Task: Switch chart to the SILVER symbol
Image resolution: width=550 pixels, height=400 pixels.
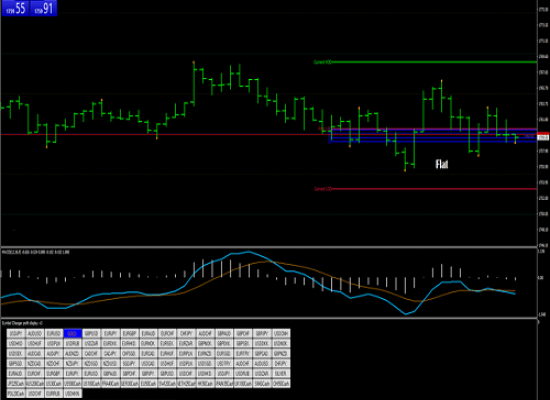Action: click(281, 373)
